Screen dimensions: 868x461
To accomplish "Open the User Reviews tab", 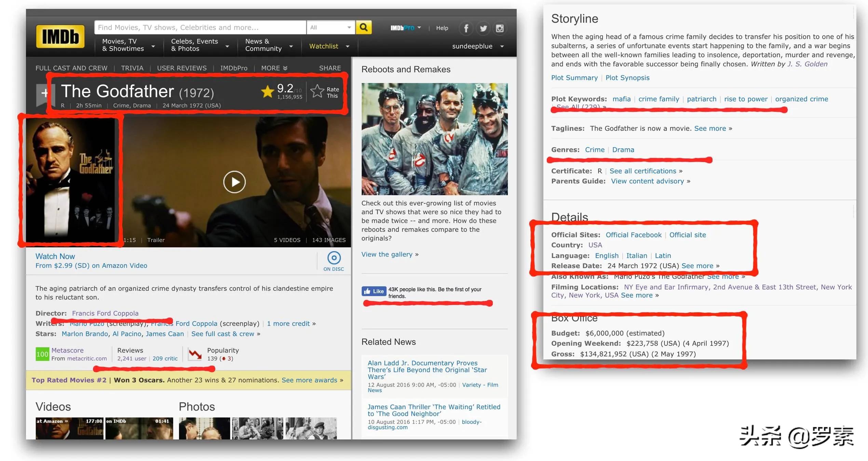I will coord(182,68).
